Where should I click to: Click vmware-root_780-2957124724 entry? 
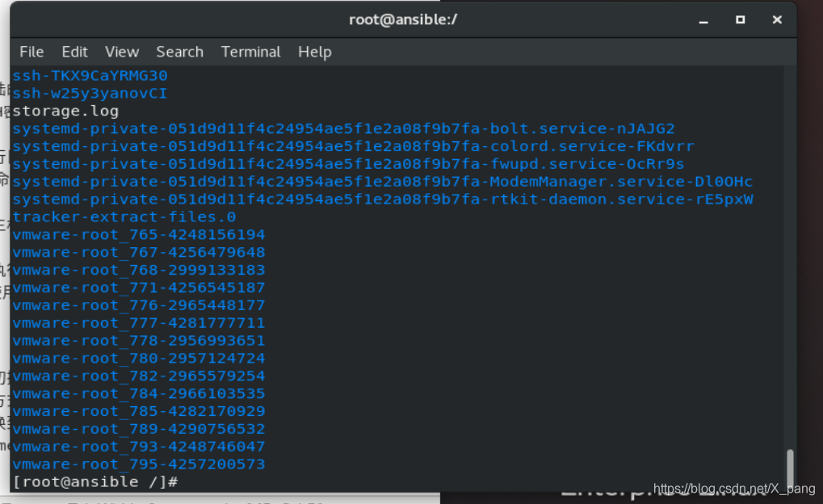click(x=139, y=359)
